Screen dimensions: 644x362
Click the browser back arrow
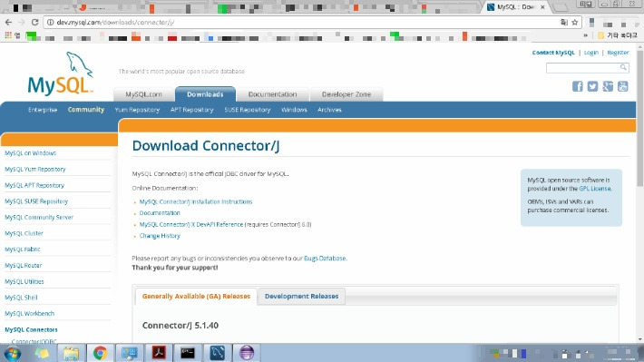tap(9, 22)
